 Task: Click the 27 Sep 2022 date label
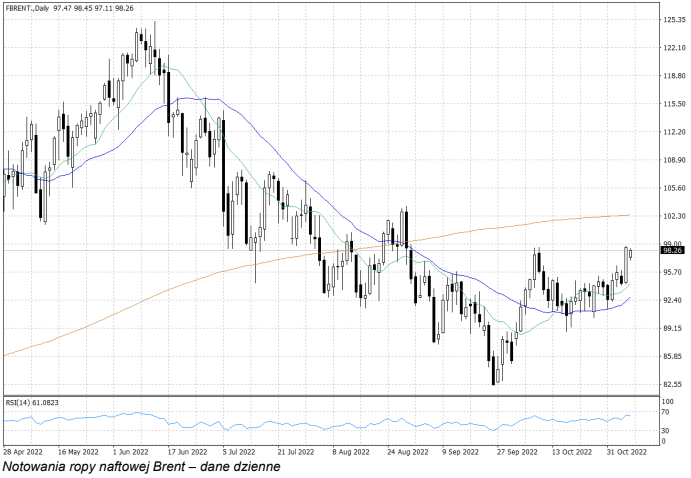click(x=512, y=452)
